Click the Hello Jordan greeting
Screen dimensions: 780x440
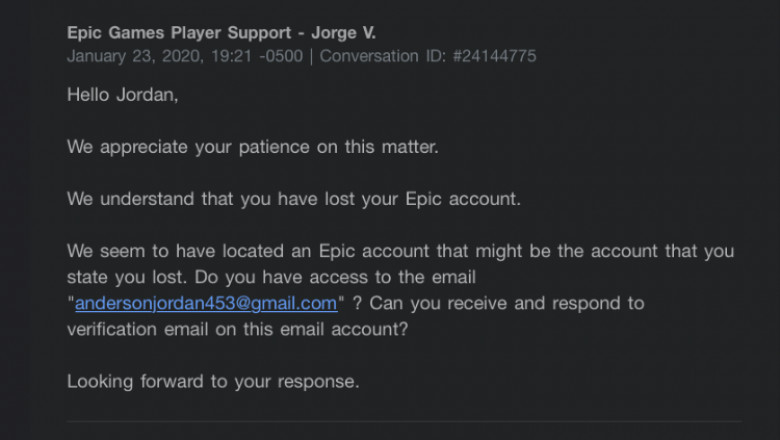click(116, 95)
